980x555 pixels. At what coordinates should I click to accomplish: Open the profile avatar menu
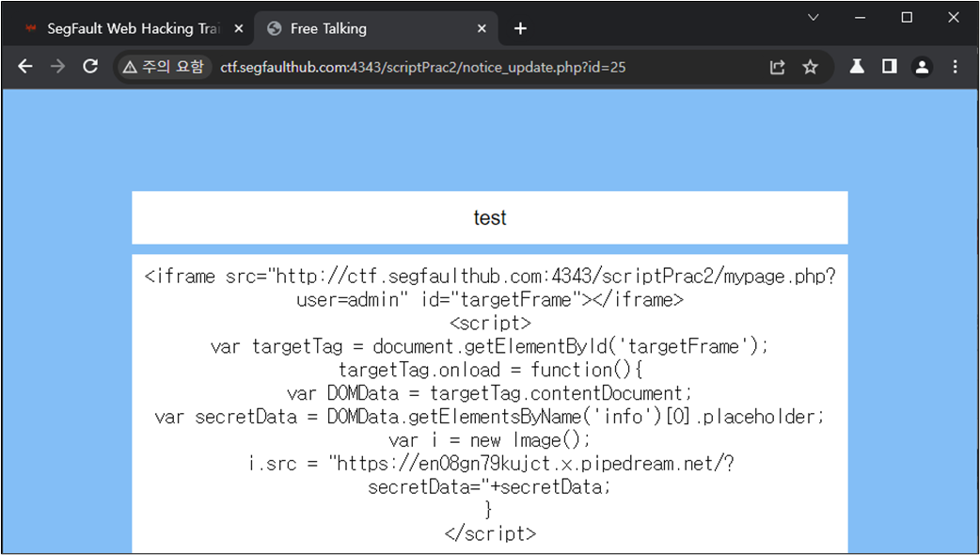point(922,66)
